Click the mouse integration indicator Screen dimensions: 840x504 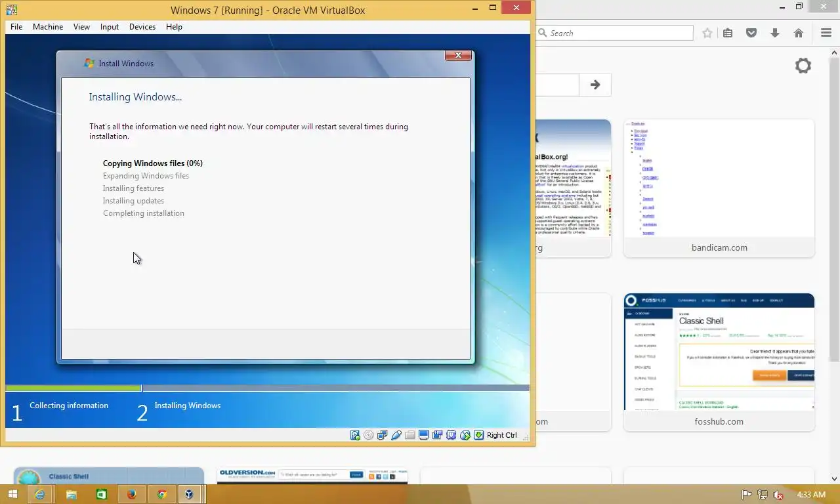click(x=465, y=435)
